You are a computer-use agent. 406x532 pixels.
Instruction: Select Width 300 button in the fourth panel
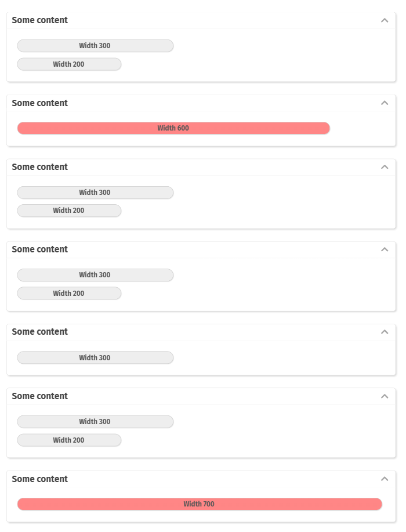tap(95, 275)
